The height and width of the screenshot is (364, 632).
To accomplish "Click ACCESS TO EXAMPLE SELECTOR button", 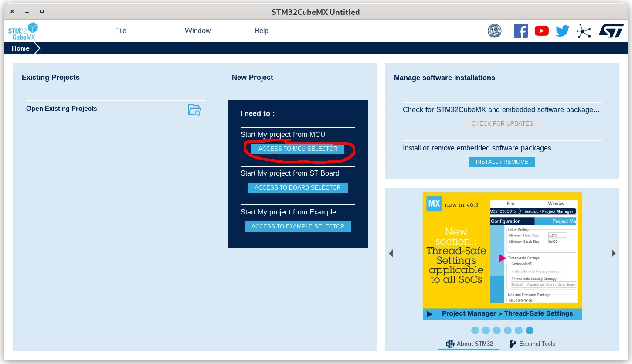I will tap(298, 227).
